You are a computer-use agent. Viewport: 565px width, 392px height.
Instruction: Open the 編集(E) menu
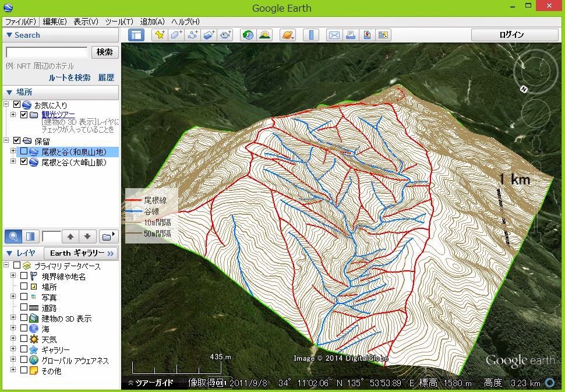55,22
